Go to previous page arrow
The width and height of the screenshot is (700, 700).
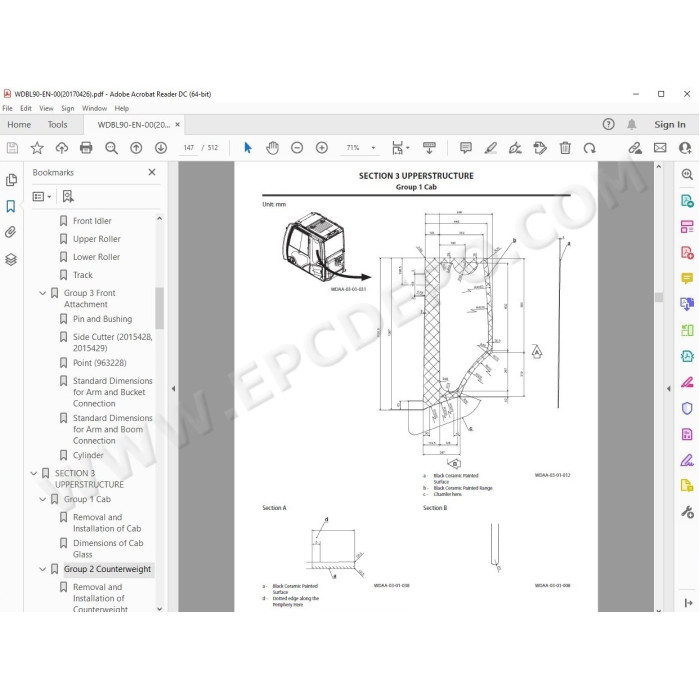[x=136, y=148]
